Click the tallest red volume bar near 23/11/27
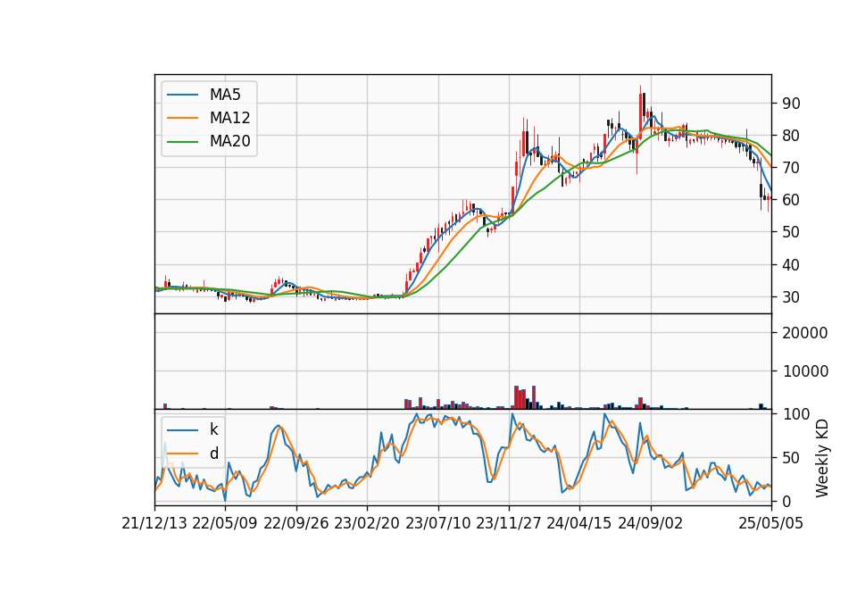The height and width of the screenshot is (616, 857). pyautogui.click(x=517, y=397)
